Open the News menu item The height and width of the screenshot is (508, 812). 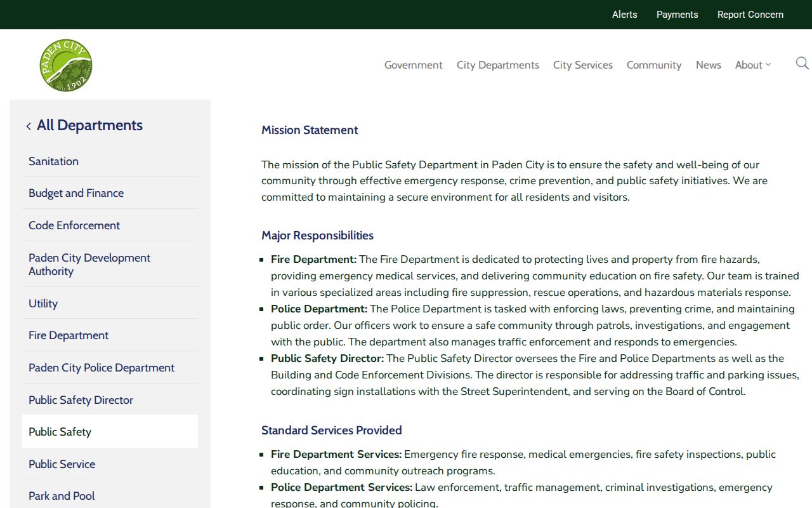tap(709, 65)
